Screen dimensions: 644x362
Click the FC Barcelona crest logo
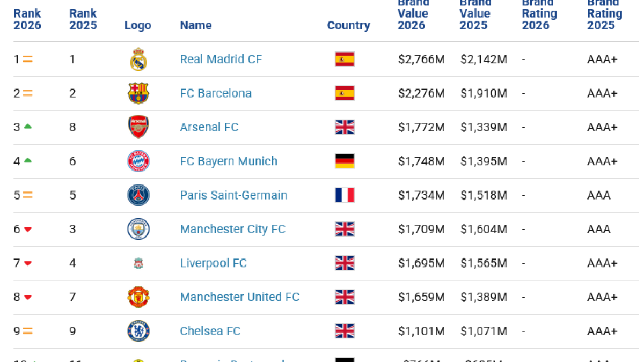point(138,93)
